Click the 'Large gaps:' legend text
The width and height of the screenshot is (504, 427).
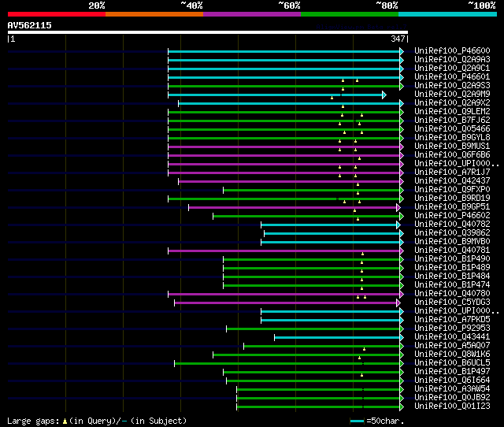pos(33,421)
